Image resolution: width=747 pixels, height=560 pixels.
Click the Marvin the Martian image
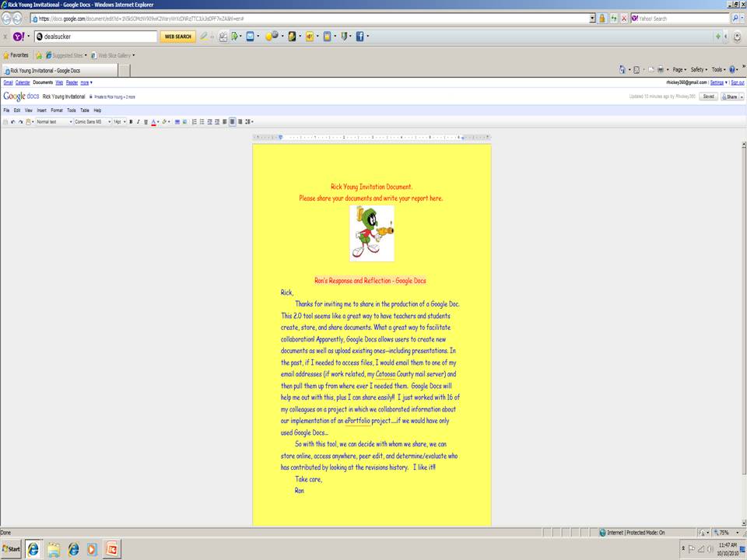[x=372, y=233]
